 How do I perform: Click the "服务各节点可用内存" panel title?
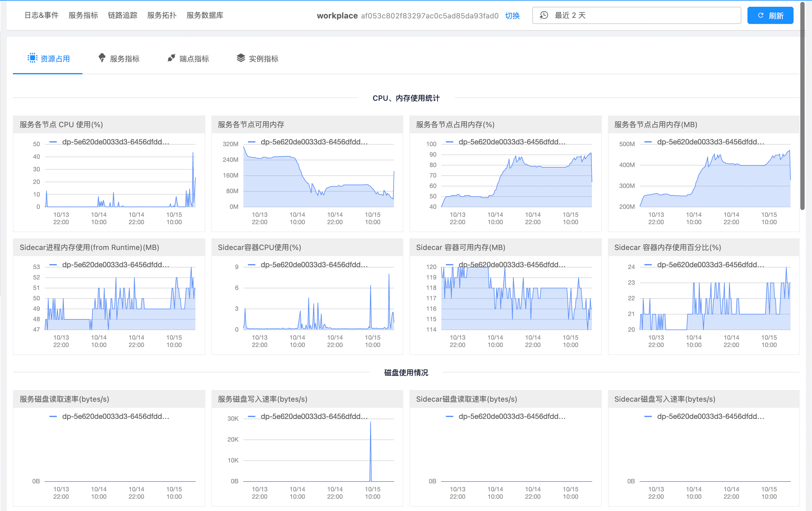[251, 125]
